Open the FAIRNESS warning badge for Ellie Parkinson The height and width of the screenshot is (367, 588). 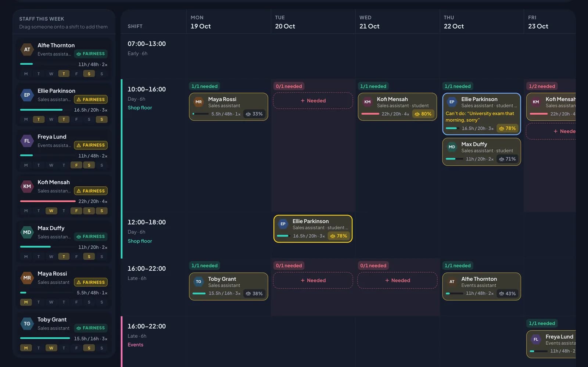pyautogui.click(x=91, y=100)
